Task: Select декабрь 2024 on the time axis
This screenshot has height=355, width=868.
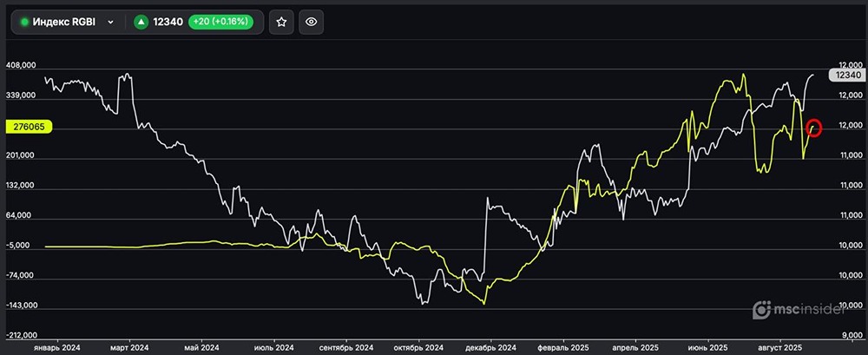Action: pos(491,347)
